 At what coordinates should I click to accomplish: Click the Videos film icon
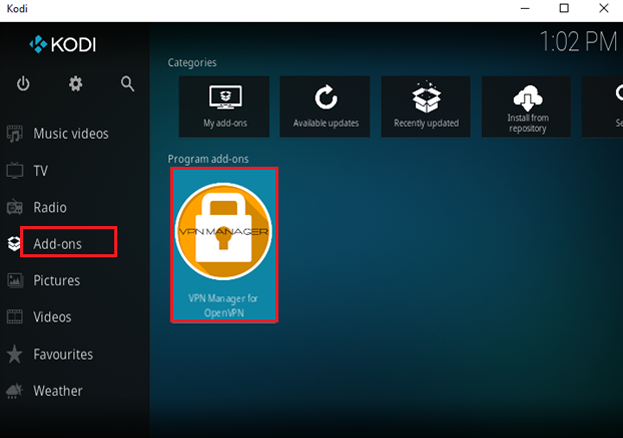coord(15,317)
